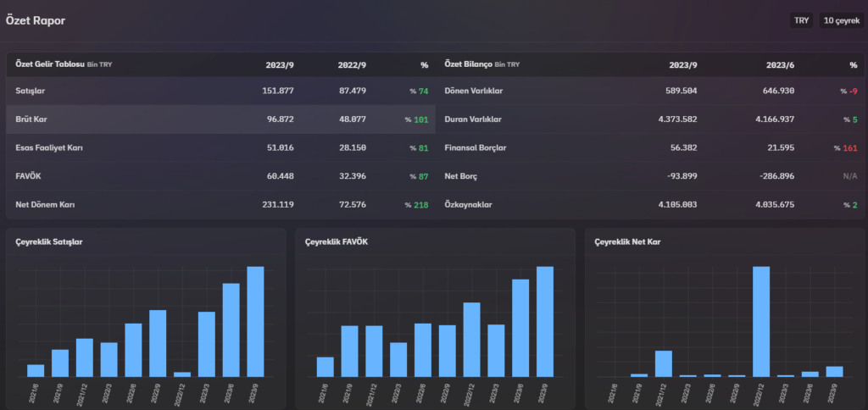Click the 2021/6 bar in Çeyreklik Satışlar
This screenshot has height=410, width=868.
coord(36,371)
